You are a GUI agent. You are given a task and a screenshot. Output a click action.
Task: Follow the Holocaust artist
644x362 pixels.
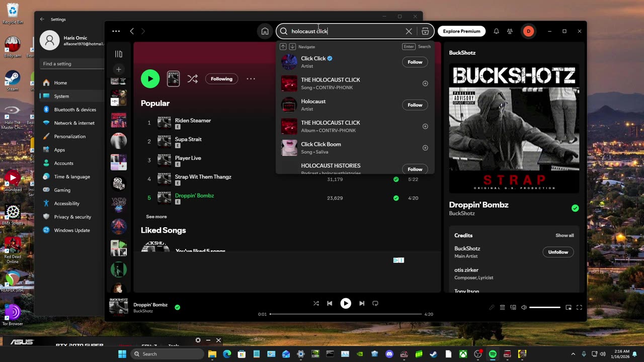(x=415, y=105)
